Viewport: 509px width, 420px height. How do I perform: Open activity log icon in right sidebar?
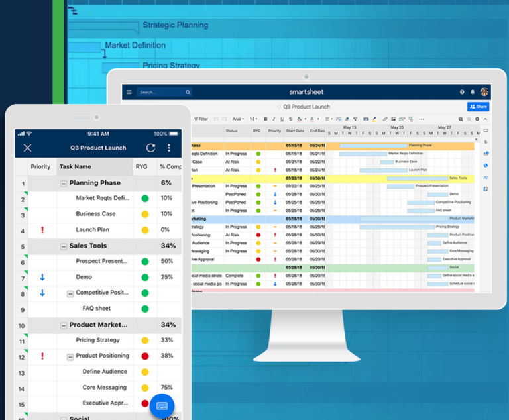(x=486, y=178)
